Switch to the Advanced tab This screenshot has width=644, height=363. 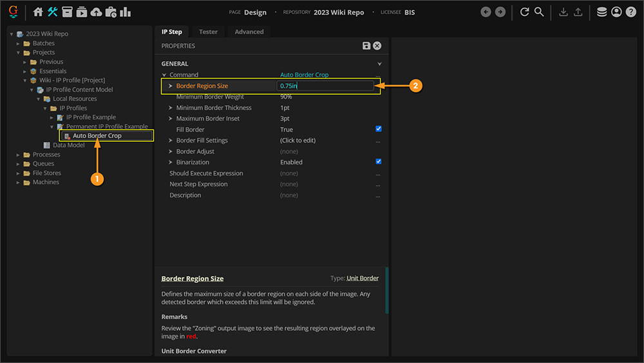point(249,32)
